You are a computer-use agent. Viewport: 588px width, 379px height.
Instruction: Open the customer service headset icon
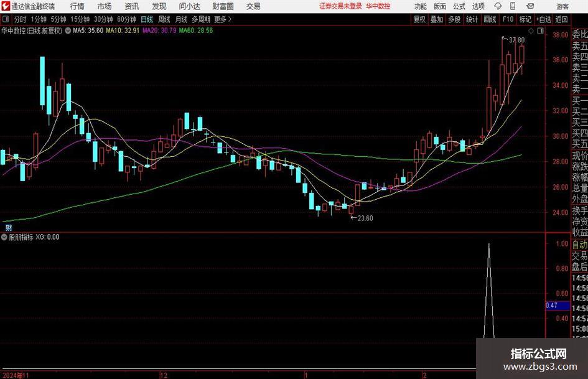coord(498,6)
